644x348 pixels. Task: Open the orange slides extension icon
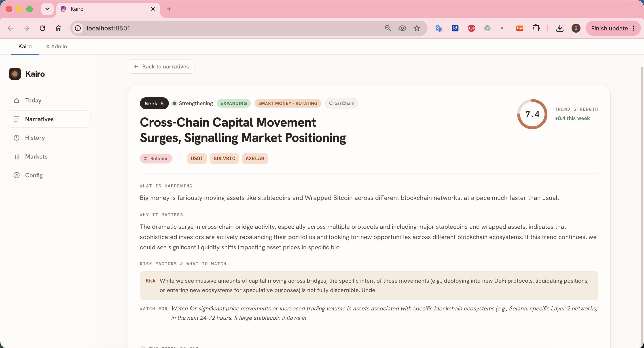(x=519, y=28)
